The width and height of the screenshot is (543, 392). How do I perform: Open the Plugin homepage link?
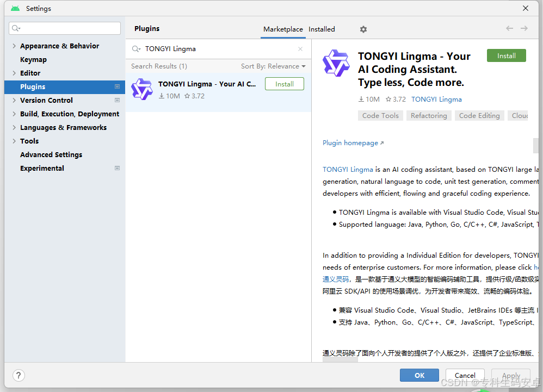(x=353, y=143)
